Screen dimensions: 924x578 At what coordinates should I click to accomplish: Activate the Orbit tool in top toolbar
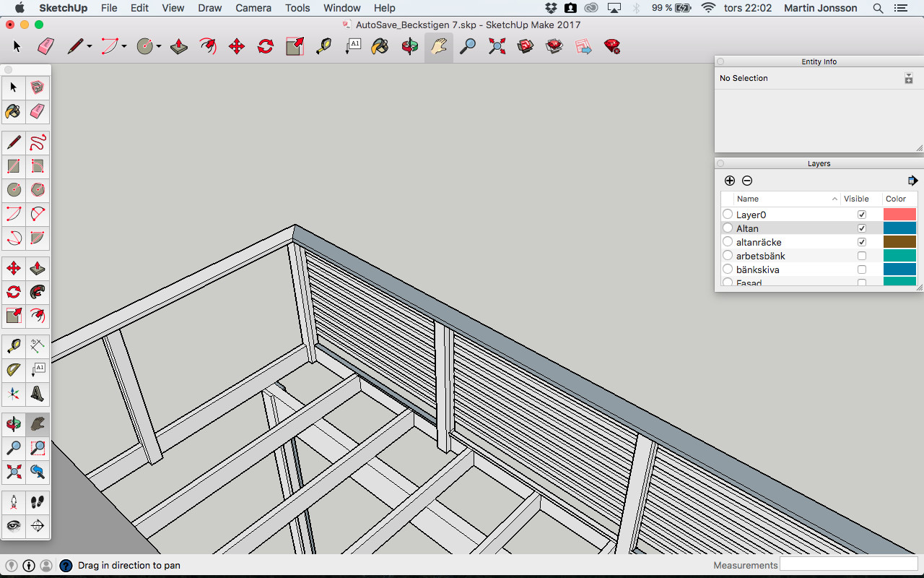tap(410, 47)
